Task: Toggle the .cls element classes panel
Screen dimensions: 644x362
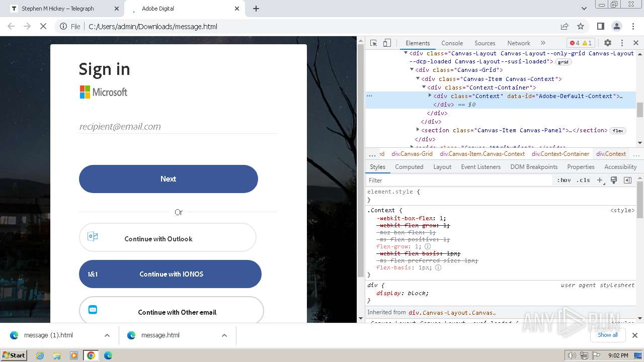Action: point(583,180)
